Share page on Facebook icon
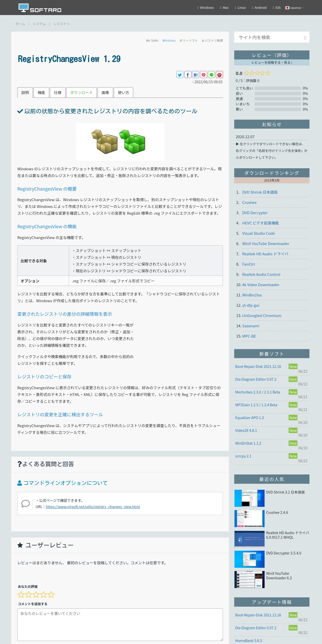The height and width of the screenshot is (644, 322). click(188, 74)
